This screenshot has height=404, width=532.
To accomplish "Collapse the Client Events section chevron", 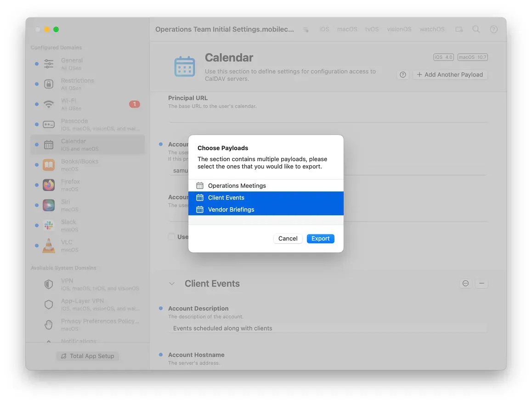I will coord(171,284).
